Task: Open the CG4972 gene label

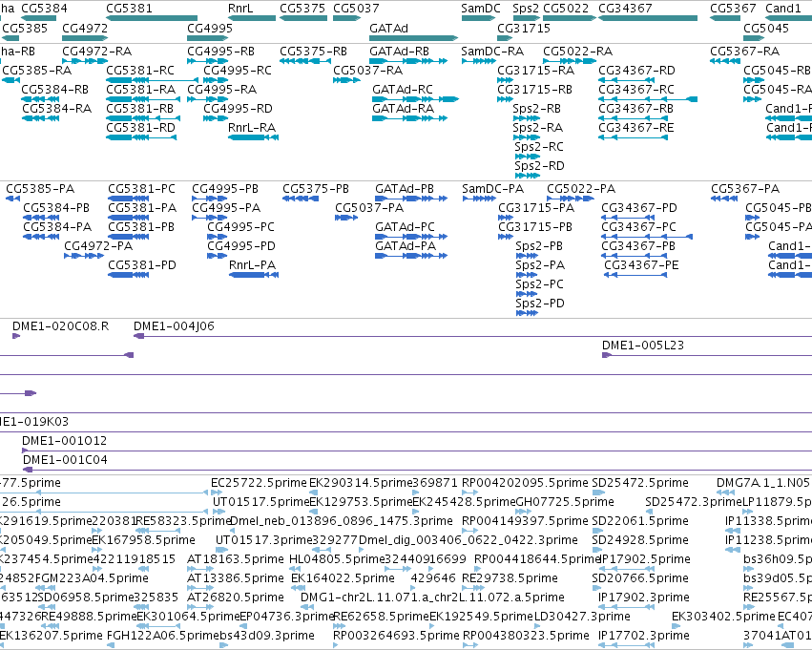Action: pyautogui.click(x=85, y=29)
